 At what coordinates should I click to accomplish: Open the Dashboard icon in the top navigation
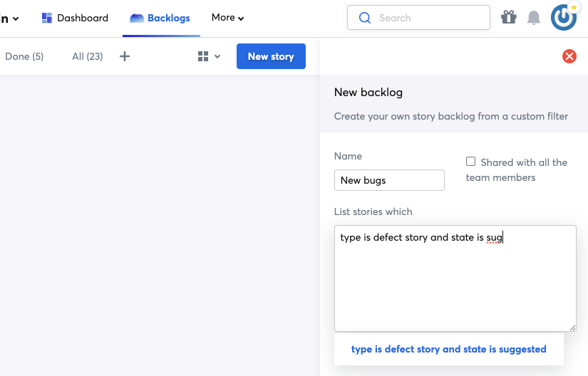47,18
